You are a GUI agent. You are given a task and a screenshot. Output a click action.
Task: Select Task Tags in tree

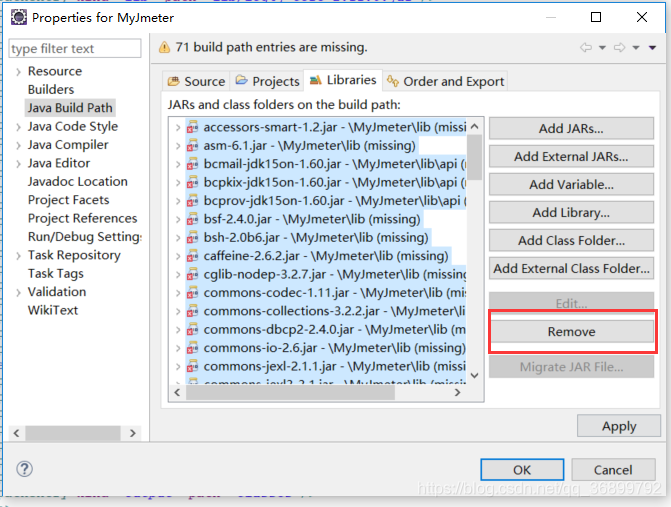tap(56, 273)
